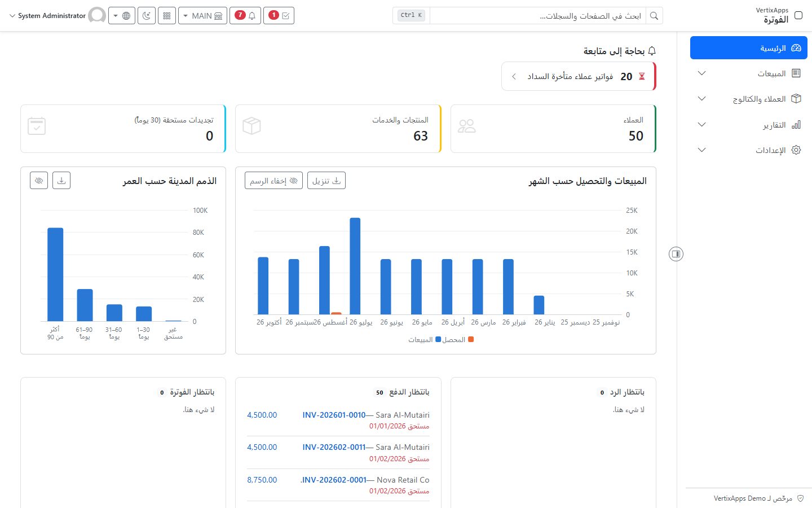The image size is (812, 508).
Task: Open the System Administrator user menu
Action: (48, 16)
